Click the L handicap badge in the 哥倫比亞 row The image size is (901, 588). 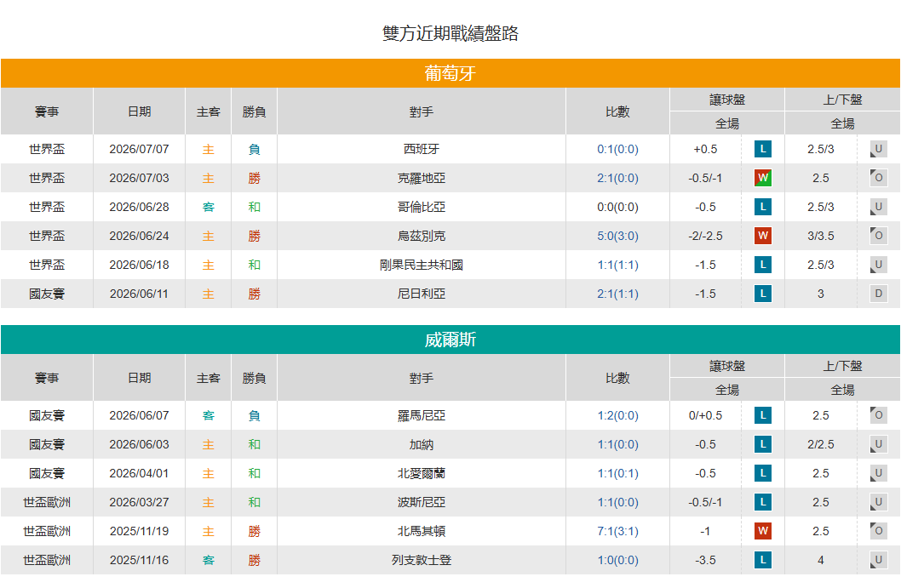coord(762,207)
